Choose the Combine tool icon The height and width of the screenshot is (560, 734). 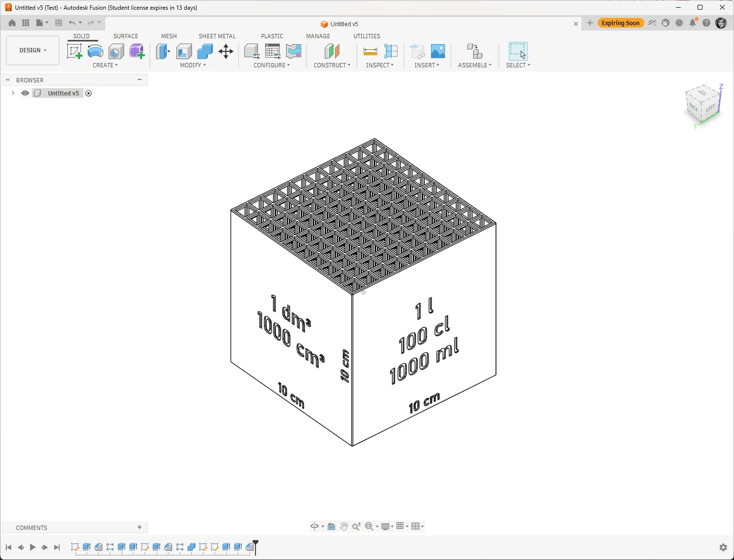point(205,51)
